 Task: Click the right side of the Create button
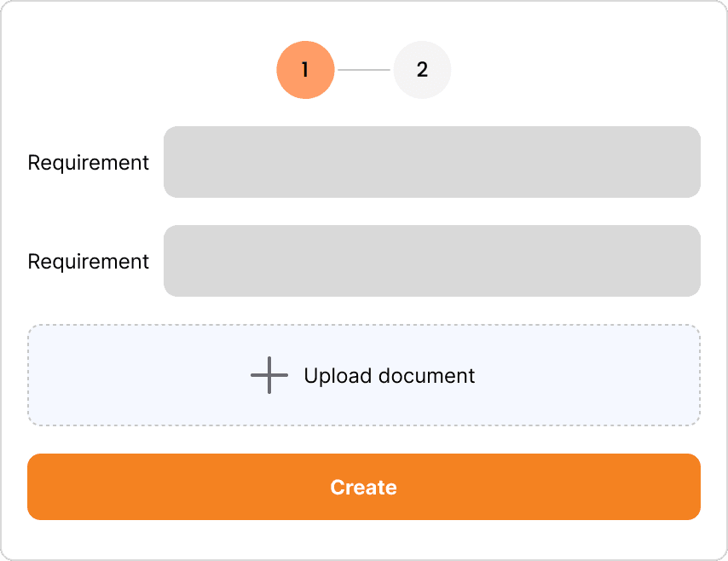(x=650, y=487)
